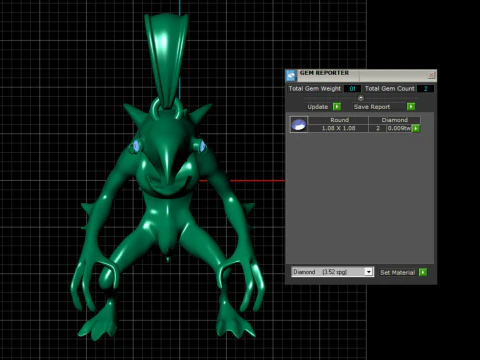This screenshot has height=360, width=480.
Task: Click the green arrow next to Set Material
Action: [423, 272]
